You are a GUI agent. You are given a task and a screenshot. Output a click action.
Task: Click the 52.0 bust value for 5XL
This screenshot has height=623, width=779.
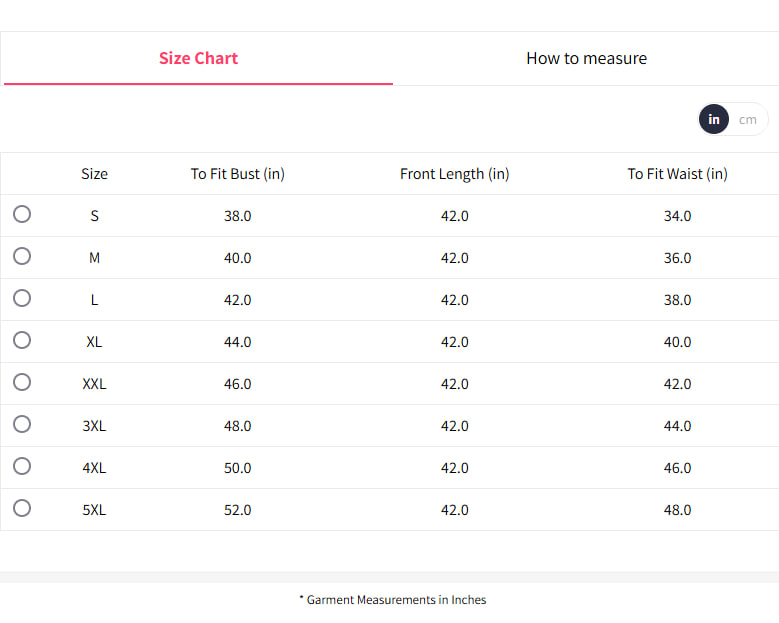pos(238,510)
